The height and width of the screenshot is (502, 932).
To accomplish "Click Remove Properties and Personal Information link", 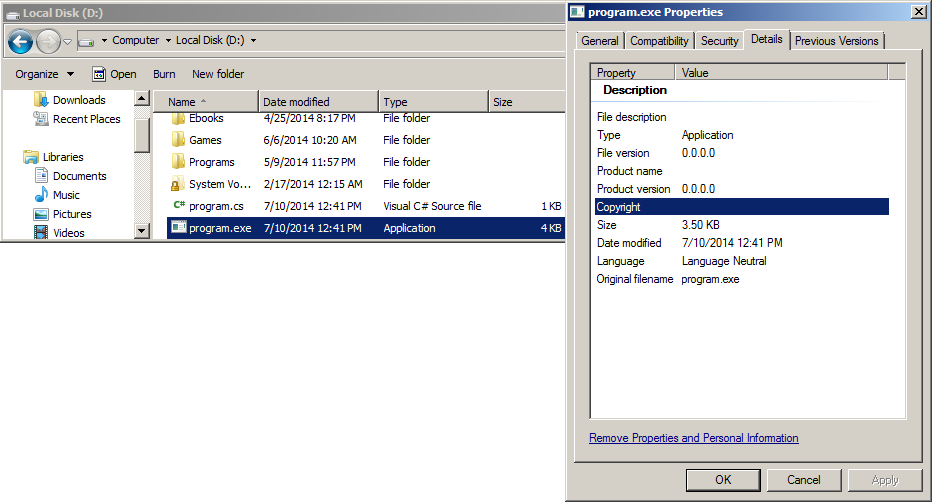I will [x=693, y=438].
